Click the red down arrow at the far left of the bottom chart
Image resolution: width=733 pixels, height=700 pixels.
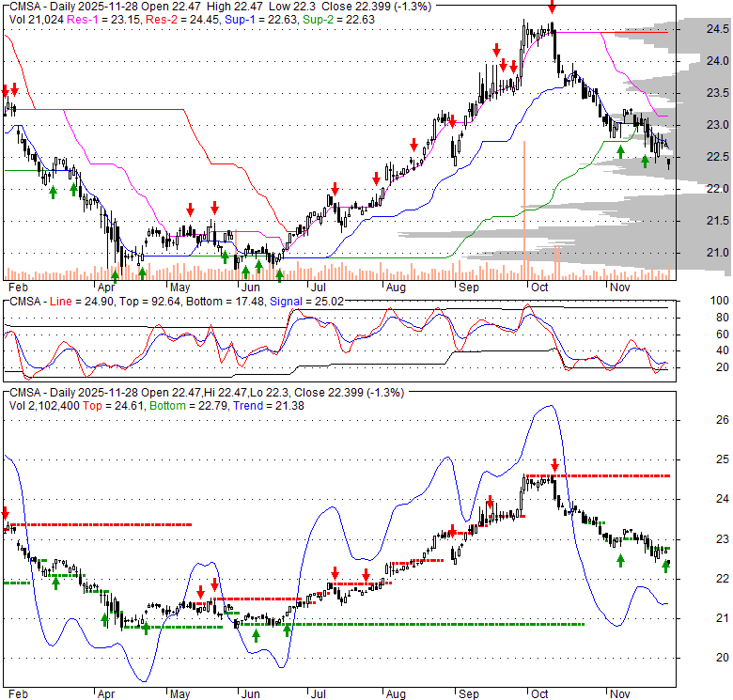(5, 513)
